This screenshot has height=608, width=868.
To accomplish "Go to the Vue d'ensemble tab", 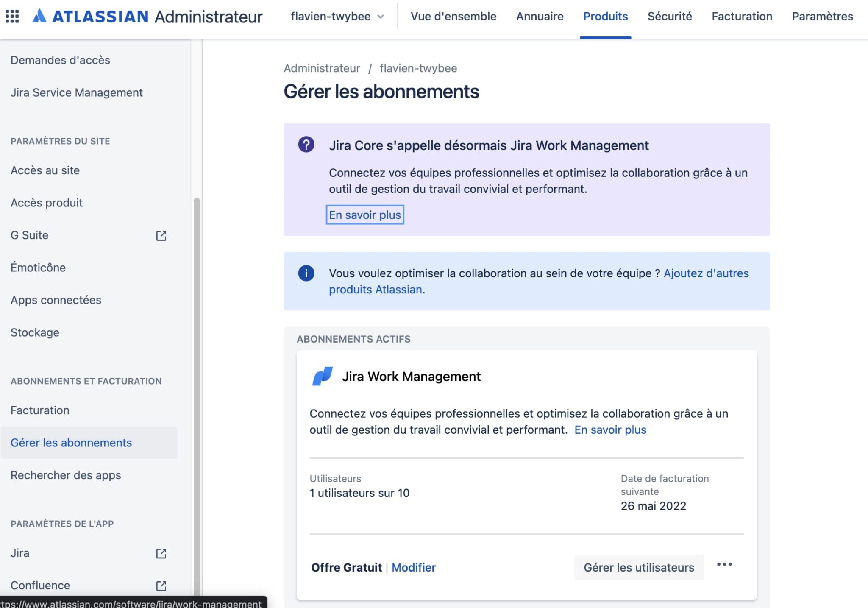I will 453,17.
